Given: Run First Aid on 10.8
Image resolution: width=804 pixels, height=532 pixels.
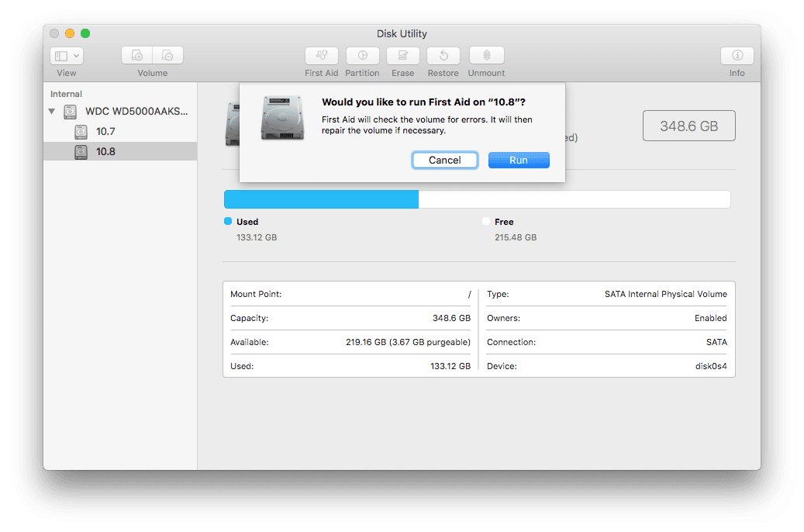Looking at the screenshot, I should click(518, 160).
